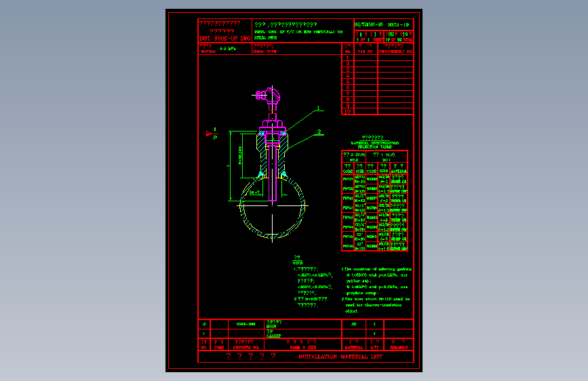
Task: Click the 'MATERIAL' header in the bottom list
Action: pyautogui.click(x=353, y=347)
